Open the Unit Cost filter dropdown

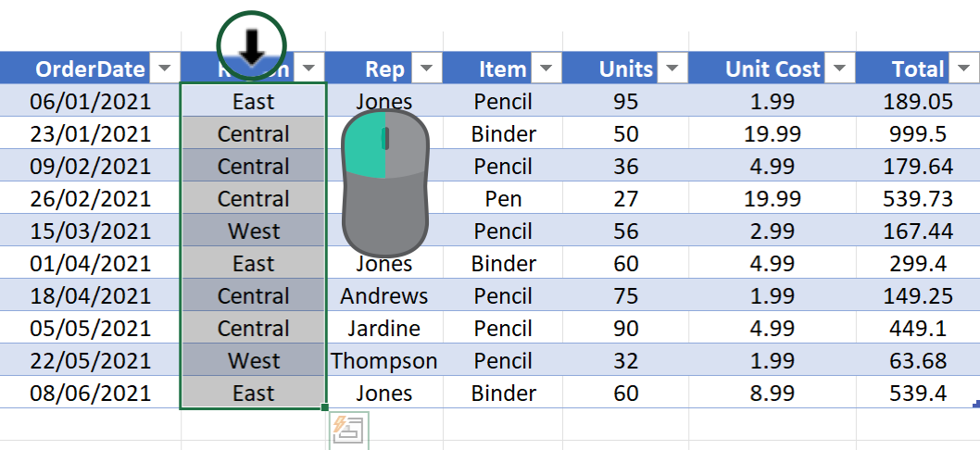point(839,69)
